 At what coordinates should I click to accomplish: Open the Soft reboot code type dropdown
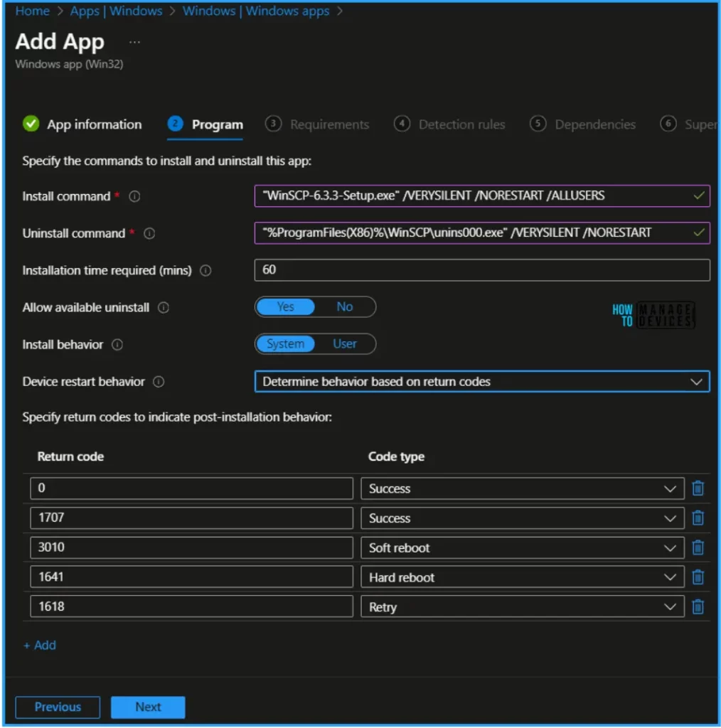523,547
